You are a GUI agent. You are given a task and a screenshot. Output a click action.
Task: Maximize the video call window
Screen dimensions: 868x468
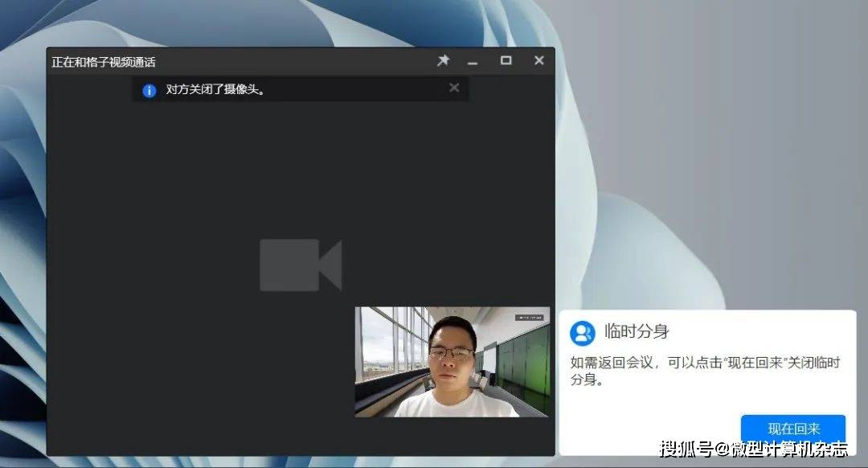point(506,60)
